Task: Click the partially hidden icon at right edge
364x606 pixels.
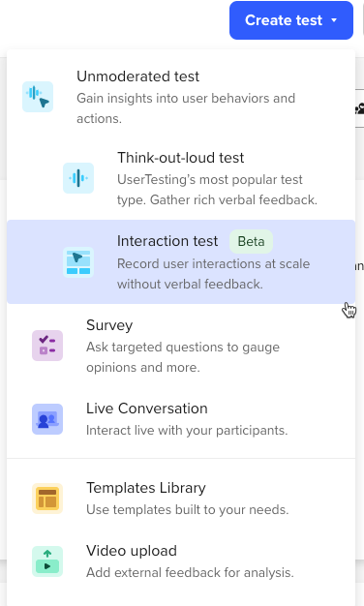Action: pos(360,108)
